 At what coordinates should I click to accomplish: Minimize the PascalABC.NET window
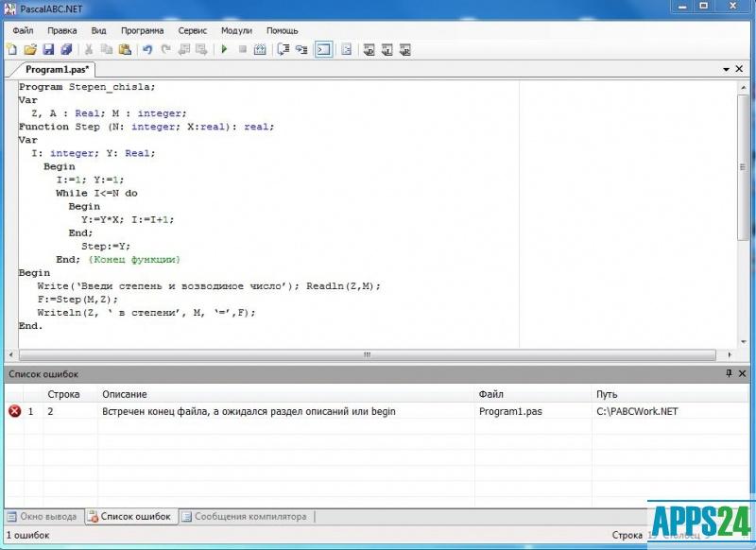tap(682, 7)
